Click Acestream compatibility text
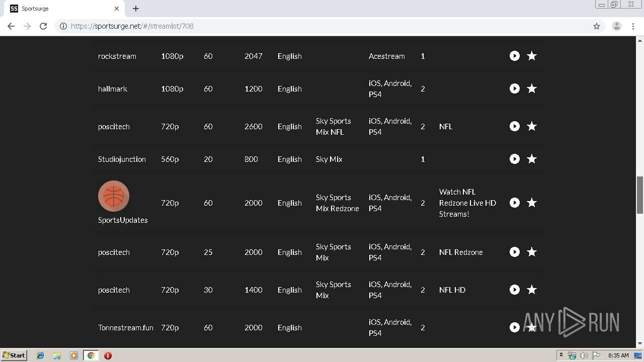The height and width of the screenshot is (362, 644). (386, 56)
